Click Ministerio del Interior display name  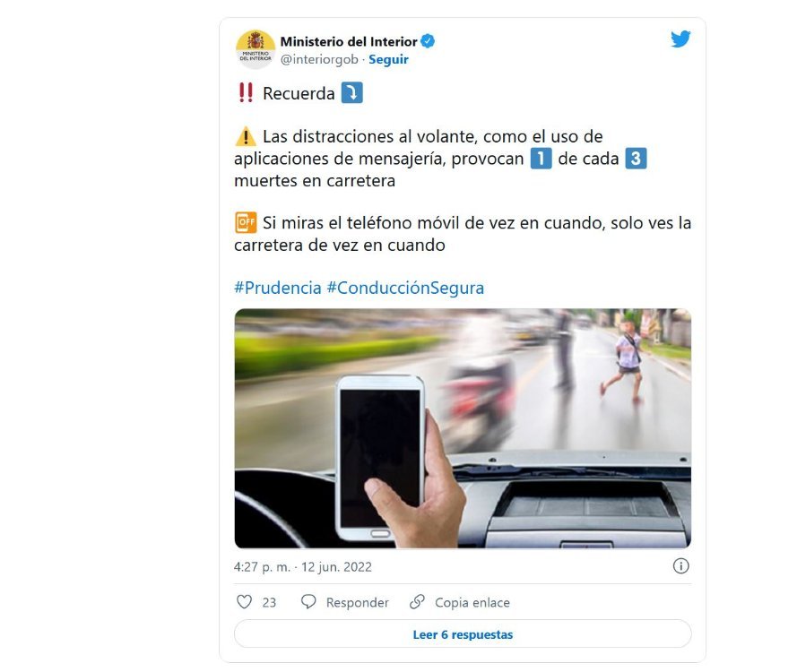click(349, 41)
